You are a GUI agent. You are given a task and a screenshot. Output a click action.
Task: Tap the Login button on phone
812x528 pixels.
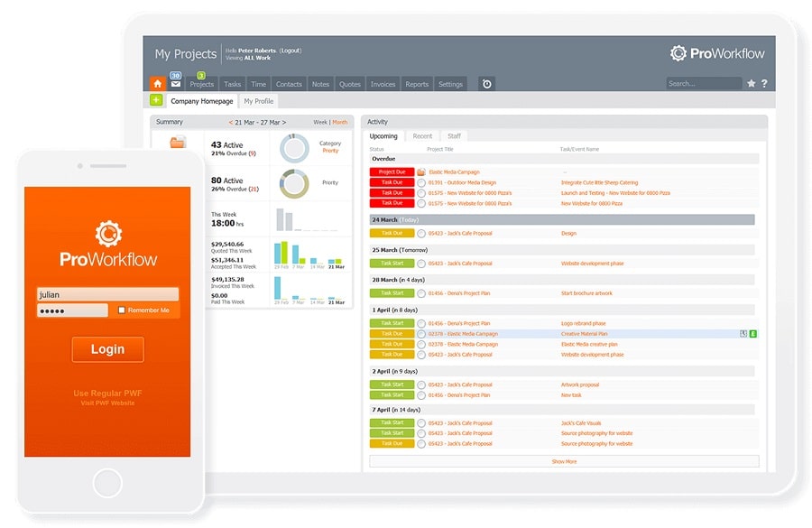tap(107, 349)
